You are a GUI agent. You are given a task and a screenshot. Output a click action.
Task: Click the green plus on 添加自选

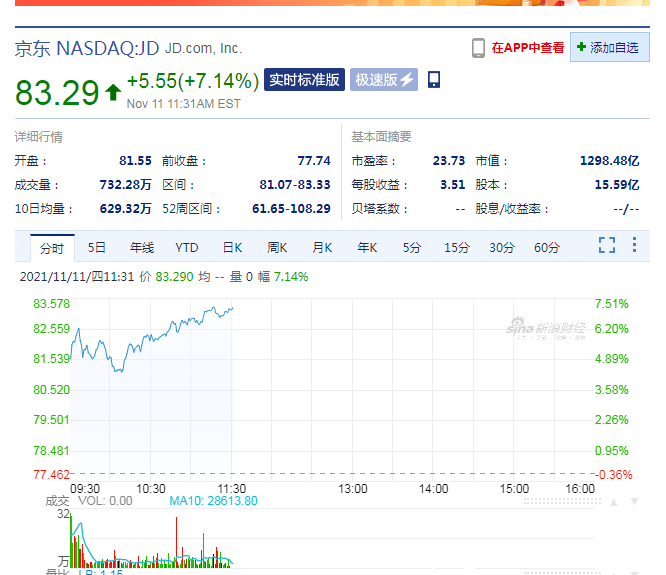point(581,47)
